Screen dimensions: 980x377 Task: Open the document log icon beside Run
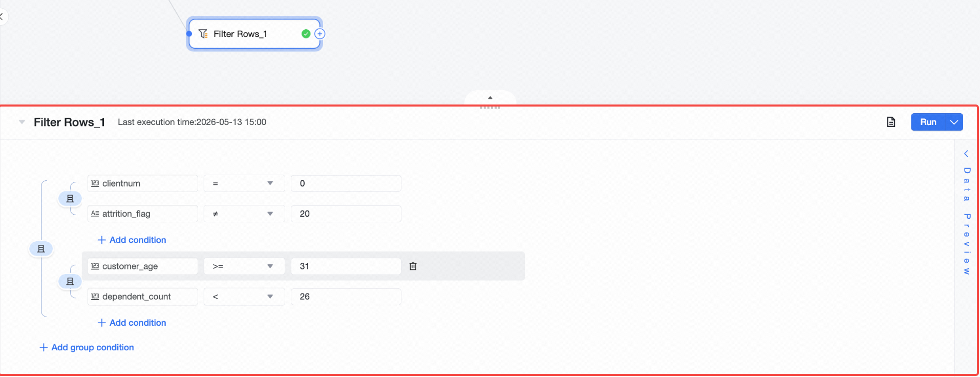click(x=891, y=122)
